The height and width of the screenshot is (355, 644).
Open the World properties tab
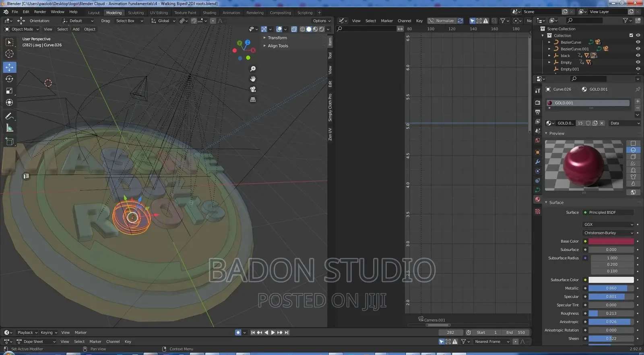537,140
